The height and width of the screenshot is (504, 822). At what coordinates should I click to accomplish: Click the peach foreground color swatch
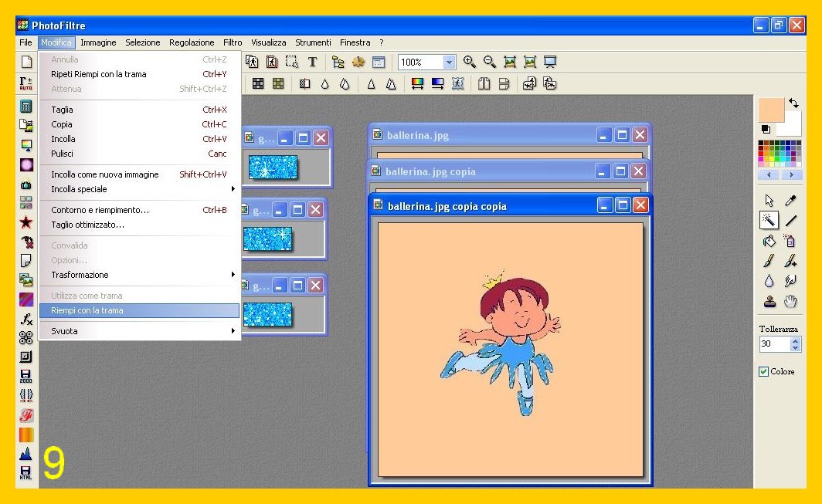click(770, 110)
